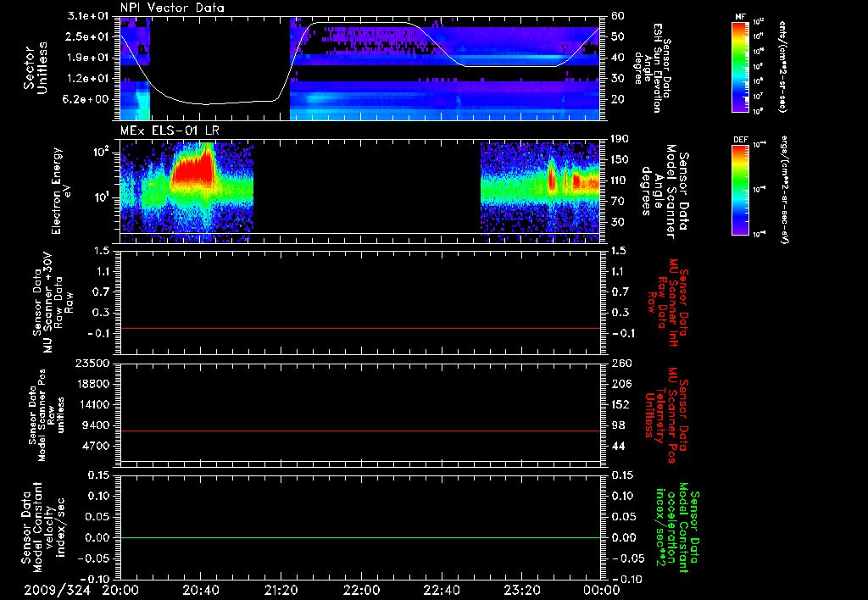This screenshot has width=868, height=600.
Task: Click the 14100 scanner position tick
Action: pyautogui.click(x=92, y=404)
